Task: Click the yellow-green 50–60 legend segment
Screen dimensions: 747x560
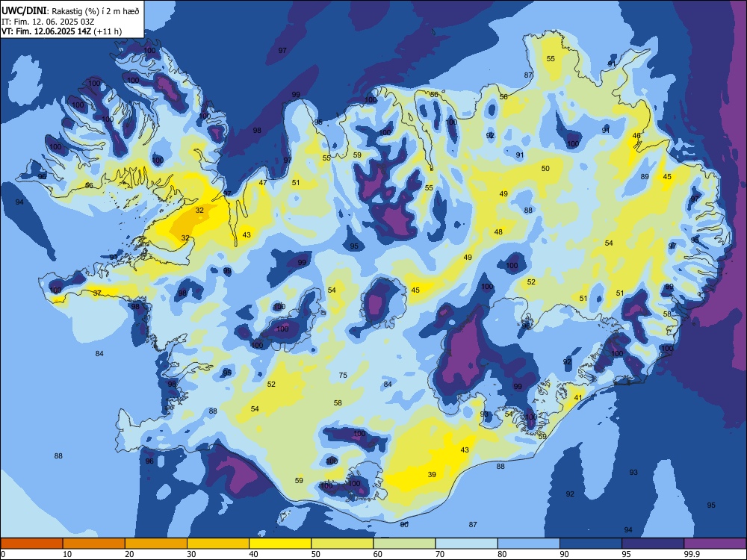Action: tap(343, 544)
